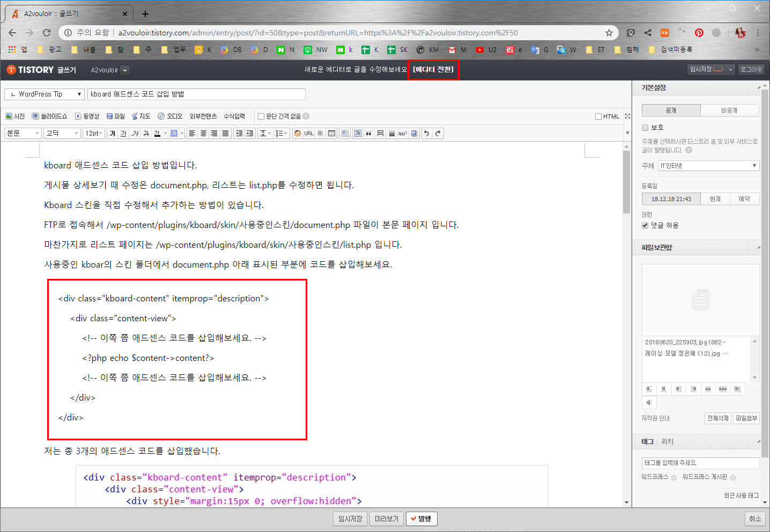Enable the HTML mode checkbox

point(598,116)
